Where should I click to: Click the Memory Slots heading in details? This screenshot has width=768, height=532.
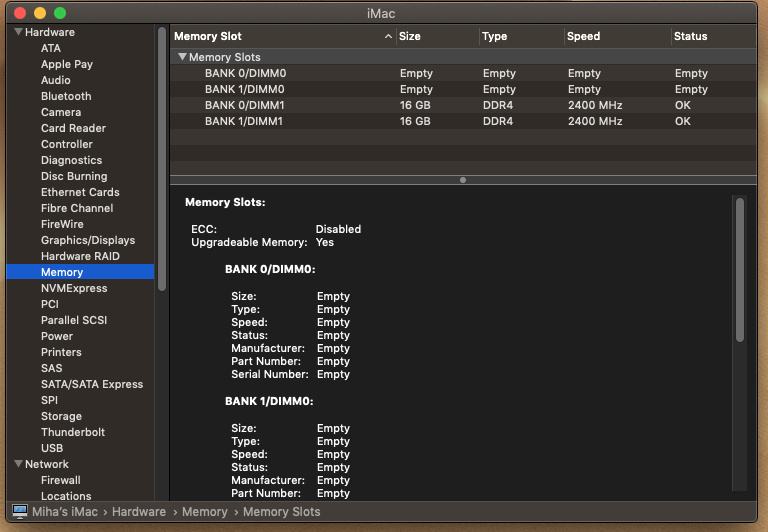225,202
